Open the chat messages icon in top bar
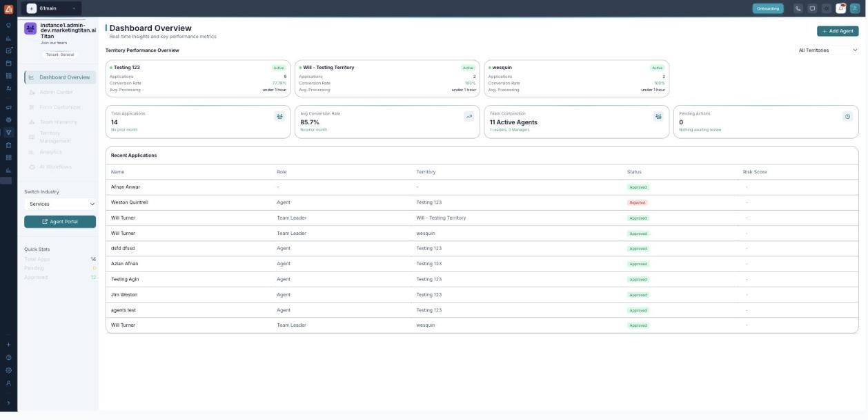The height and width of the screenshot is (420, 868). tap(812, 8)
